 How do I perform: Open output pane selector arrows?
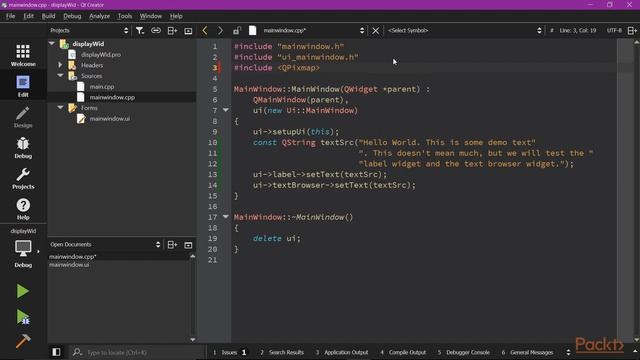(x=568, y=352)
